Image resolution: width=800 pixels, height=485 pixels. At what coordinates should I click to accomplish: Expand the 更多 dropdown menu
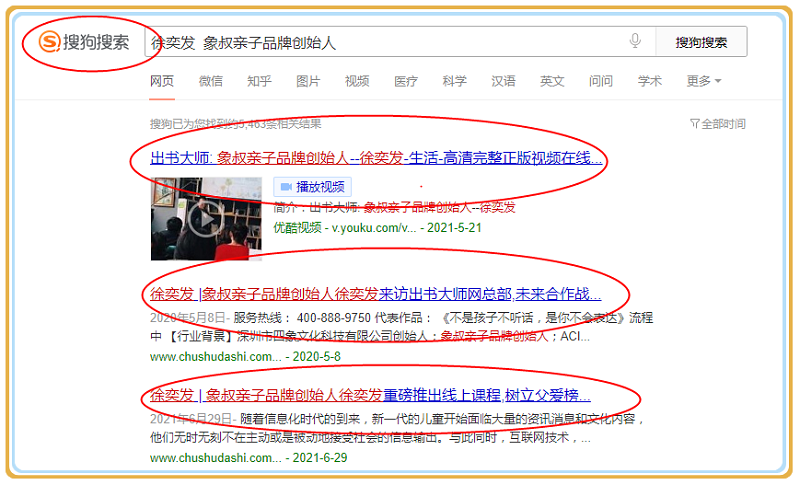[x=703, y=81]
